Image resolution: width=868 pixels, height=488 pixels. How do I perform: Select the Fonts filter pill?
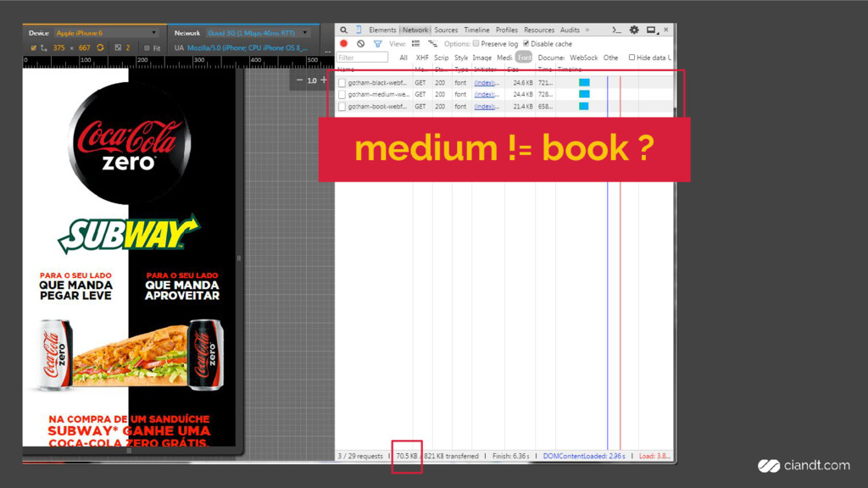point(524,58)
